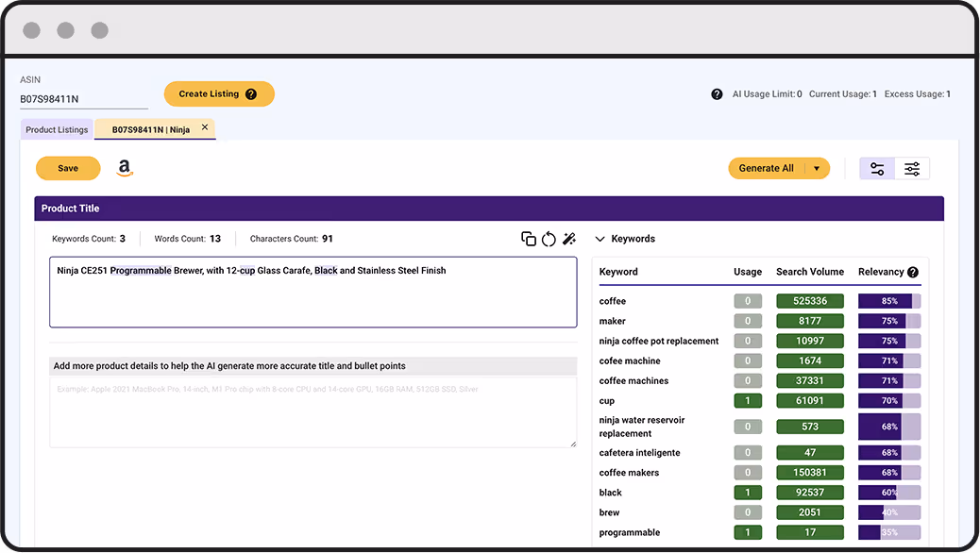Click the usage count for 'programmable'
Viewport: 980px width, 553px height.
748,532
